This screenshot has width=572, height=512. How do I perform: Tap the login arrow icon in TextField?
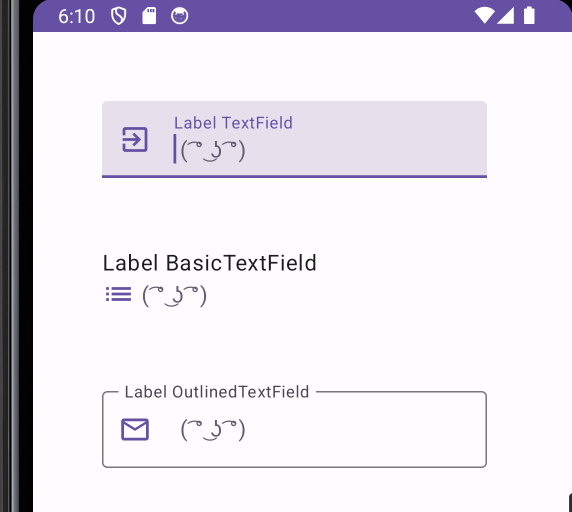point(135,139)
